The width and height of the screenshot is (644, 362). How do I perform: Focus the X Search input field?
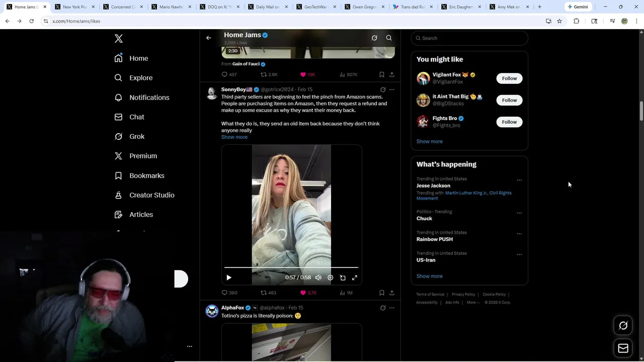coord(469,38)
